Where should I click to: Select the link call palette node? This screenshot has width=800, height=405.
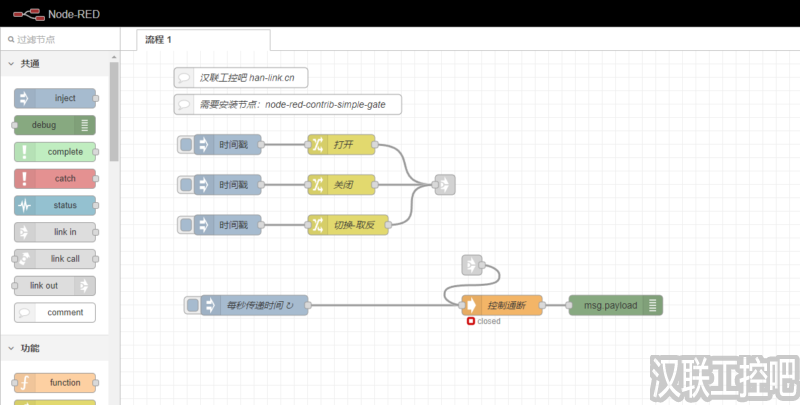click(x=56, y=258)
